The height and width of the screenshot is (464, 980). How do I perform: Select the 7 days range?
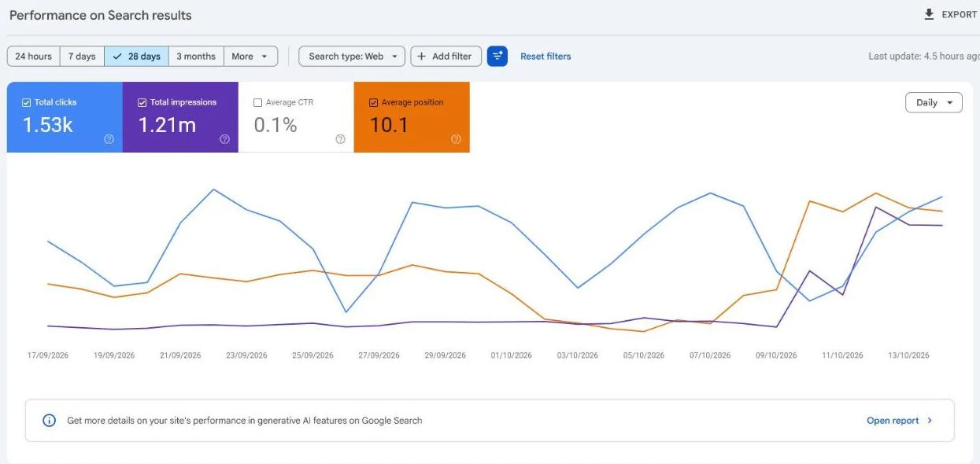click(x=82, y=56)
